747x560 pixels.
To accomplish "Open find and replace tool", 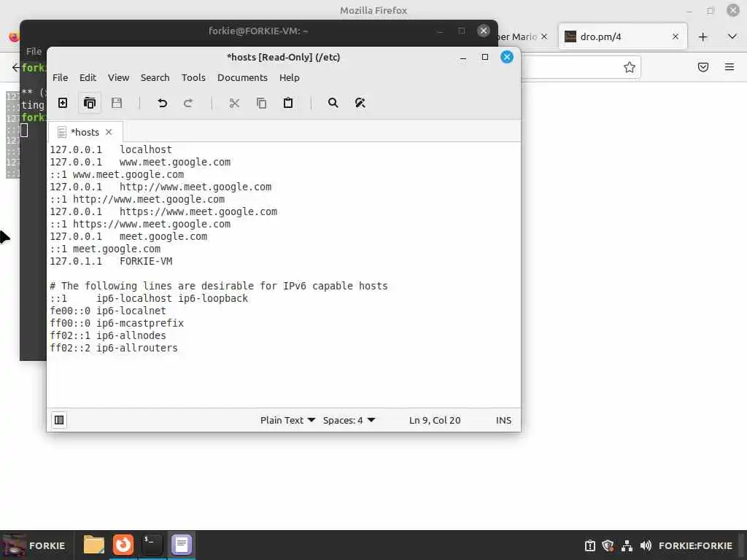I will tap(360, 103).
